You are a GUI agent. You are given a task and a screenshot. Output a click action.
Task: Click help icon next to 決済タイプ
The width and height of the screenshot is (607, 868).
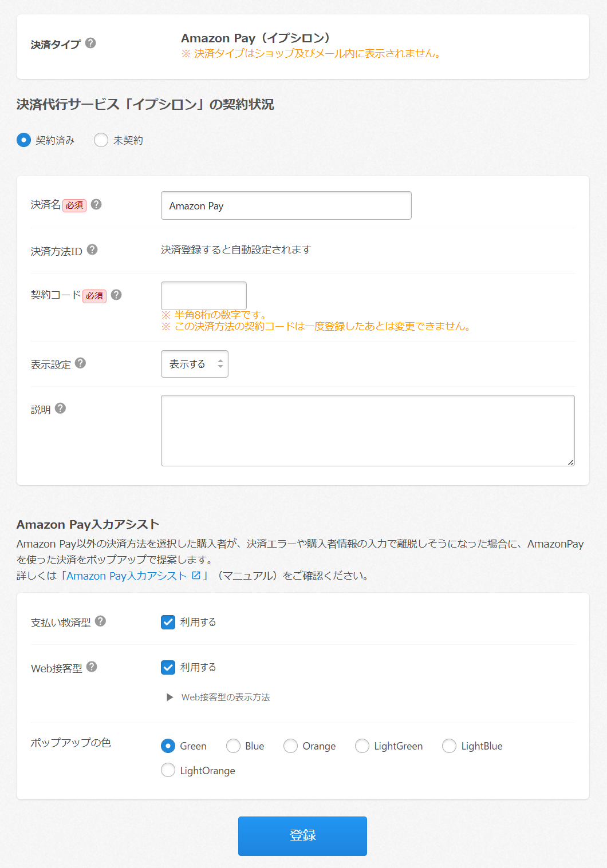click(x=90, y=43)
